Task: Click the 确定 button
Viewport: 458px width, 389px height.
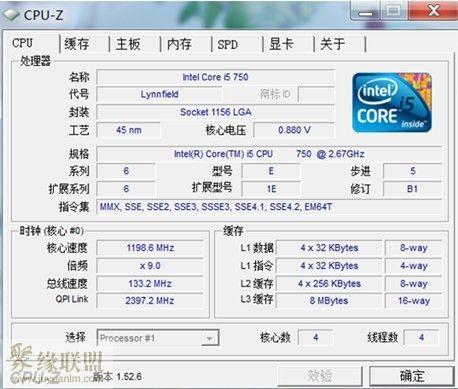Action: point(412,376)
